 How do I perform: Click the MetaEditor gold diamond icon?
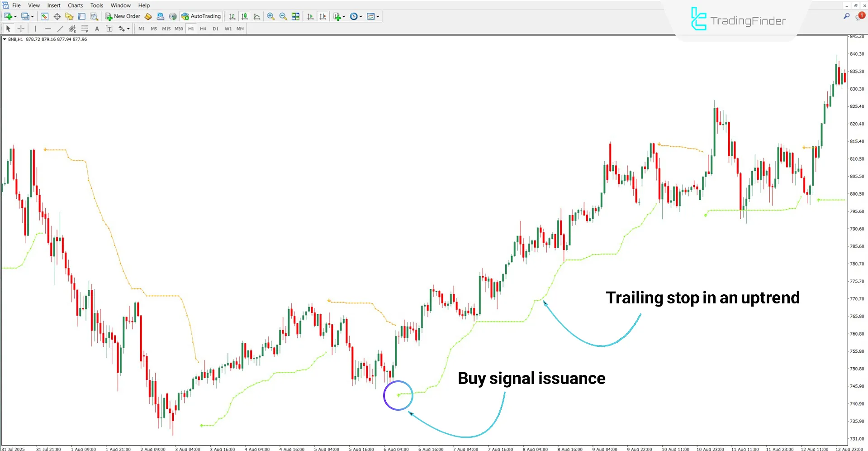pyautogui.click(x=148, y=16)
